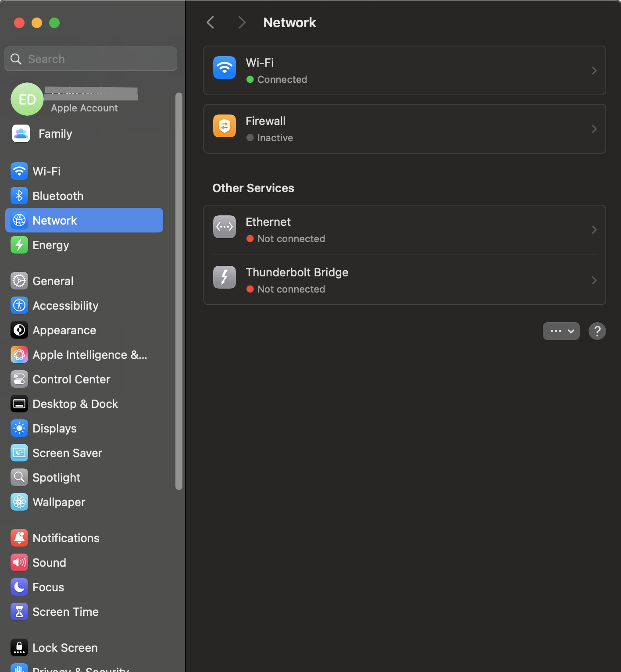Click the Wi-Fi icon in the sidebar
This screenshot has width=621, height=672.
click(x=19, y=171)
